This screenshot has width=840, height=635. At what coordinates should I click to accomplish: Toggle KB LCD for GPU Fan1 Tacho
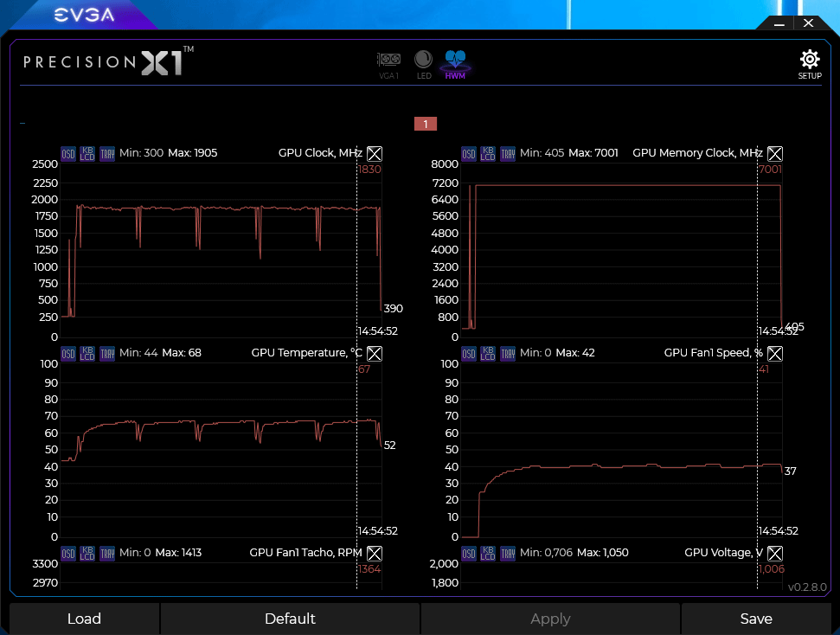[87, 553]
